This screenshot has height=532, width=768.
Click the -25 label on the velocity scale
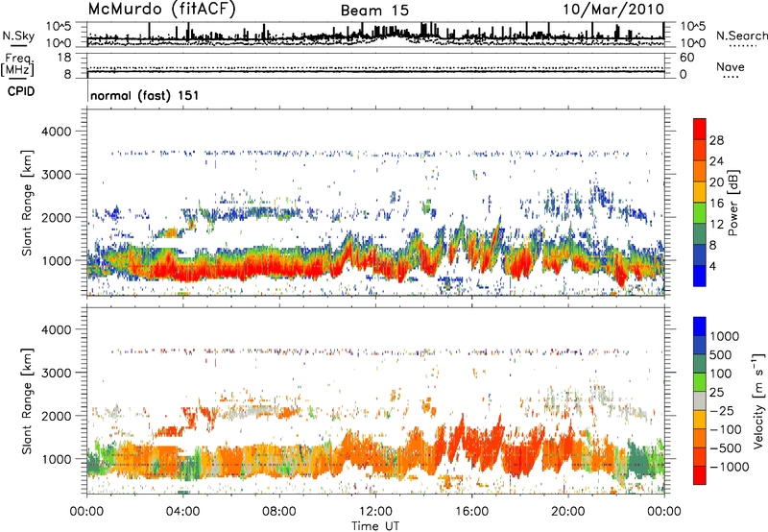click(722, 411)
